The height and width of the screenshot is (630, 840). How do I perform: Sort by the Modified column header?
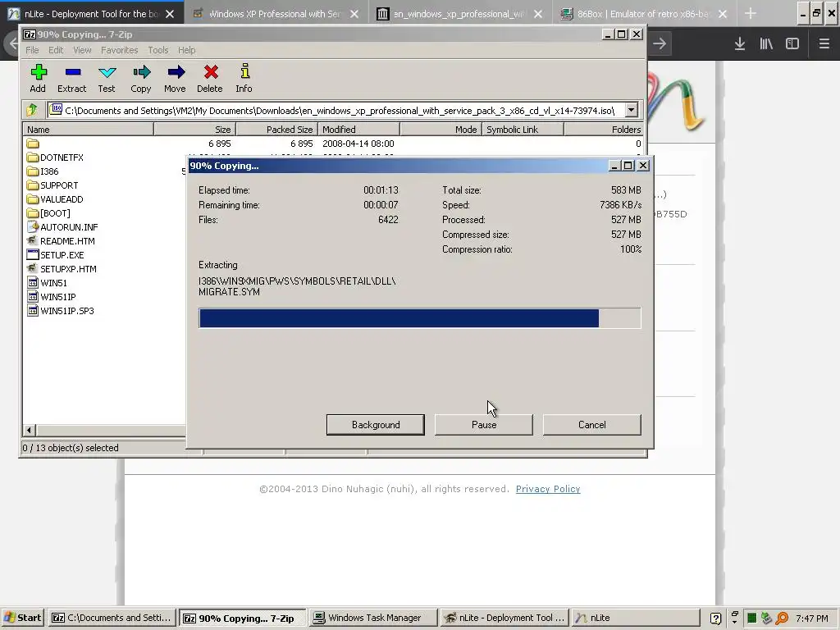click(359, 129)
